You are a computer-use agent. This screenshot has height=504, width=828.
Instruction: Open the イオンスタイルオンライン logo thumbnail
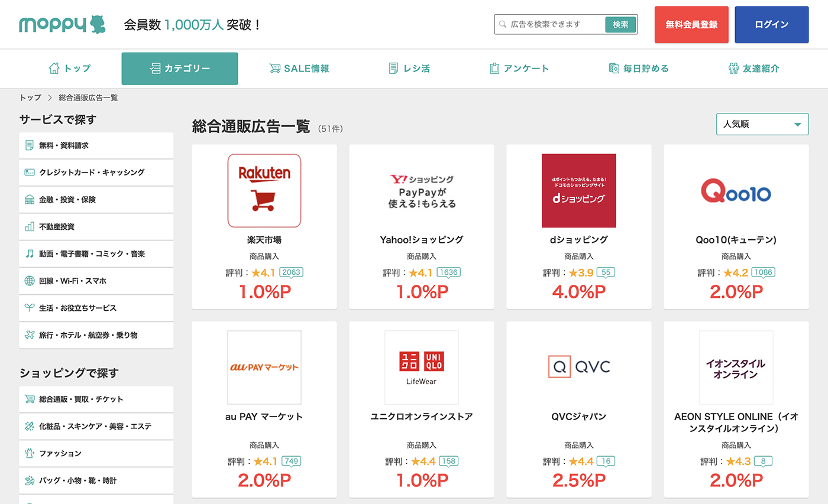click(x=736, y=368)
